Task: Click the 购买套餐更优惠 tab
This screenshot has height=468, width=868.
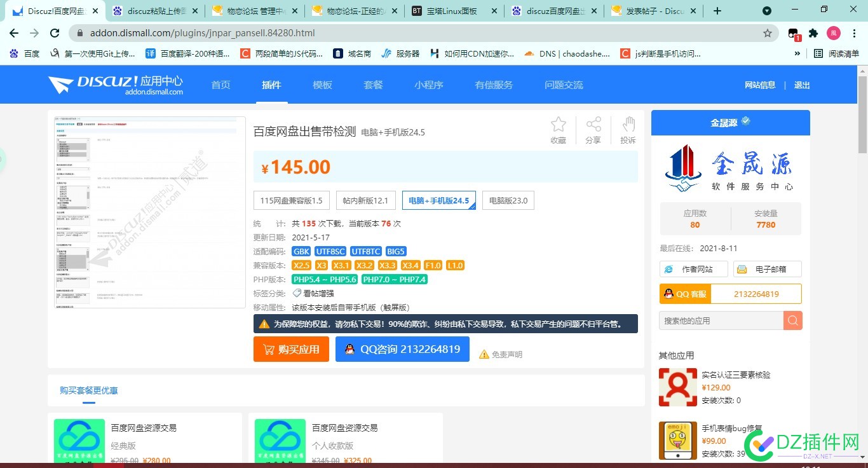Action: (88, 390)
